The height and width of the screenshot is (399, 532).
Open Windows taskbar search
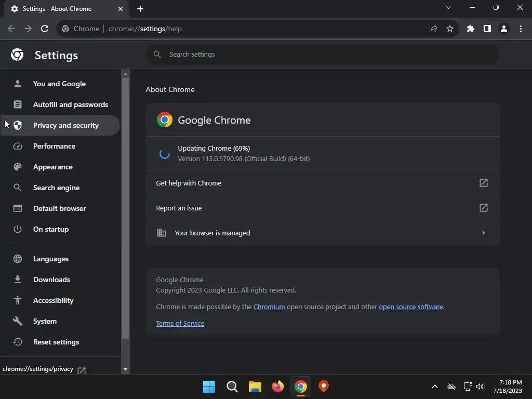[x=232, y=387]
